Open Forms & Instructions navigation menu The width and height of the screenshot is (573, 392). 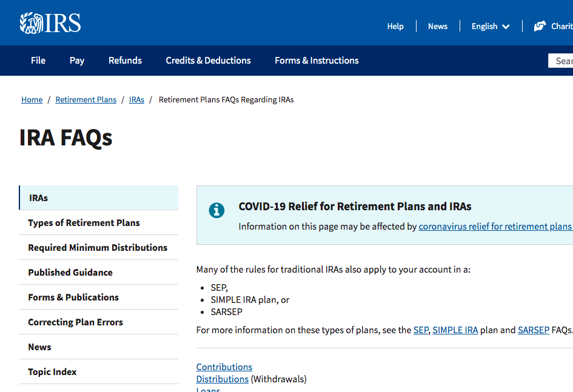pyautogui.click(x=317, y=61)
